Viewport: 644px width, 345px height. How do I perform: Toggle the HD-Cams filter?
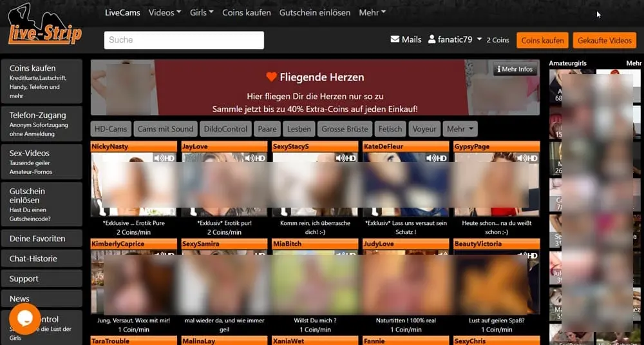pos(111,129)
